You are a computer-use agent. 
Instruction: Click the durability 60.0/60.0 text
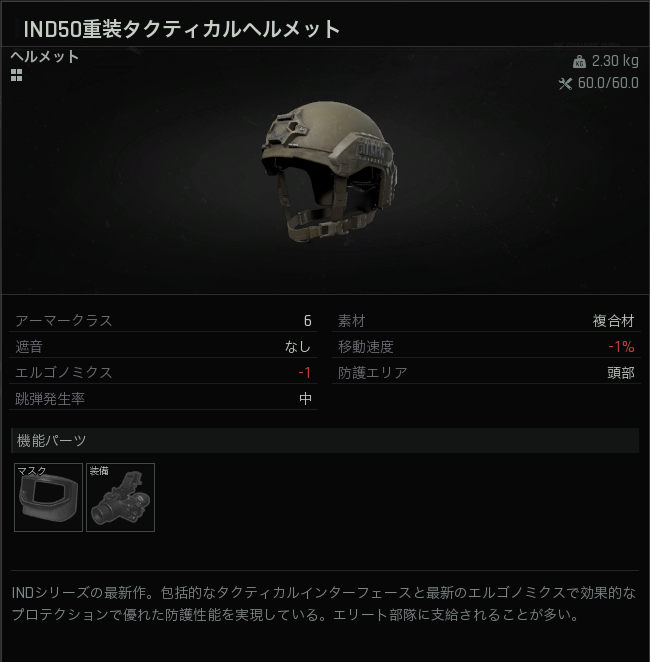click(608, 83)
